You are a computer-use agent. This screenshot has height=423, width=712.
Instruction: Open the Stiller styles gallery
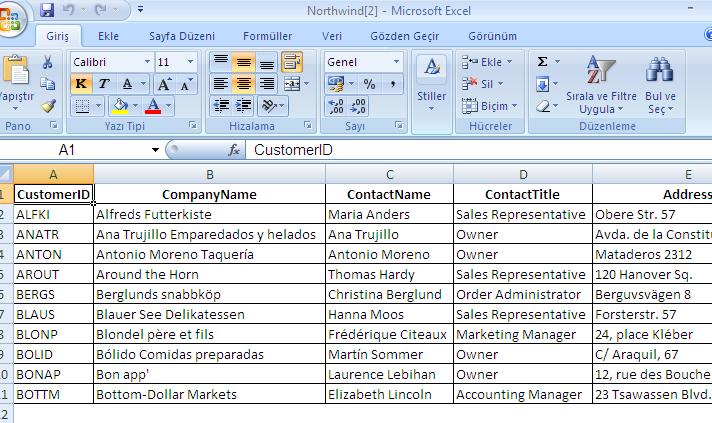(431, 83)
